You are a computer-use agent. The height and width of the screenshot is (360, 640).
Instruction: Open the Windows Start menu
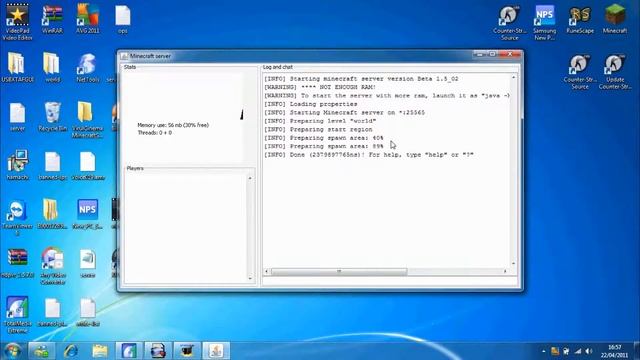coord(13,351)
